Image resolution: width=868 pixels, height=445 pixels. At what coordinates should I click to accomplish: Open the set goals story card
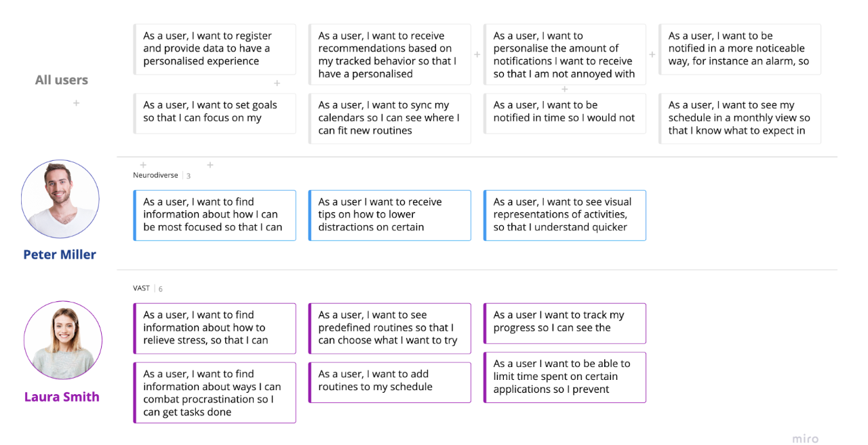214,112
